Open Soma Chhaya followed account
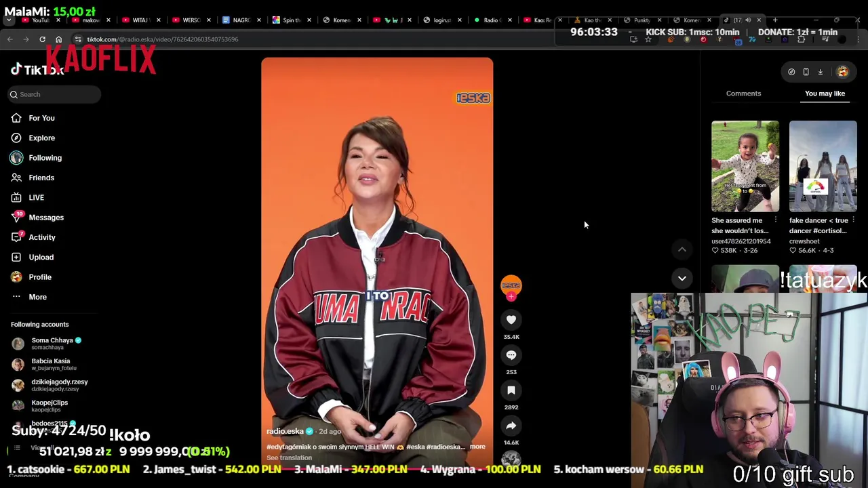 (51, 344)
